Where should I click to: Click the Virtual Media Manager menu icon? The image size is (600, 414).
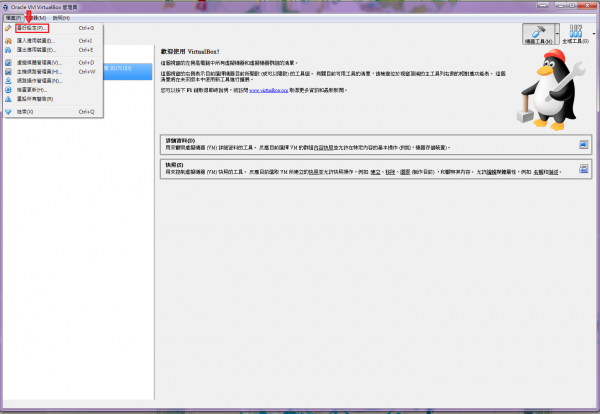click(x=8, y=62)
